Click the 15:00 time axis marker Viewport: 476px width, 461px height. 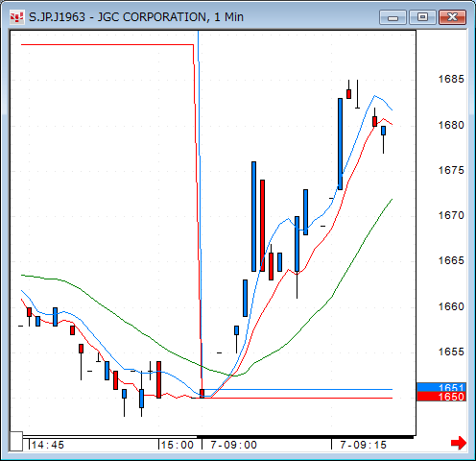[x=177, y=445]
